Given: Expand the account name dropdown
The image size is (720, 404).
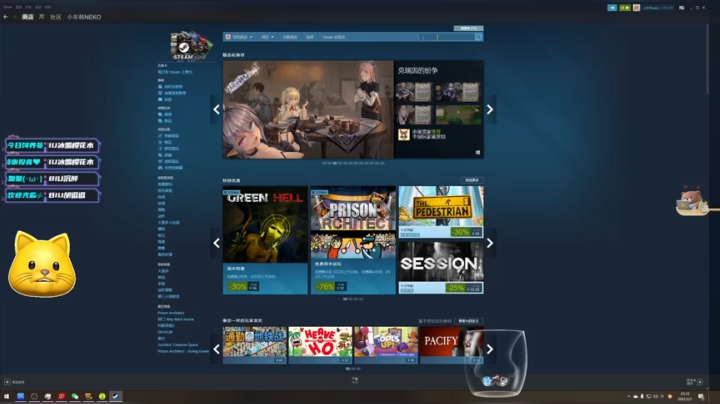Looking at the screenshot, I should 658,8.
